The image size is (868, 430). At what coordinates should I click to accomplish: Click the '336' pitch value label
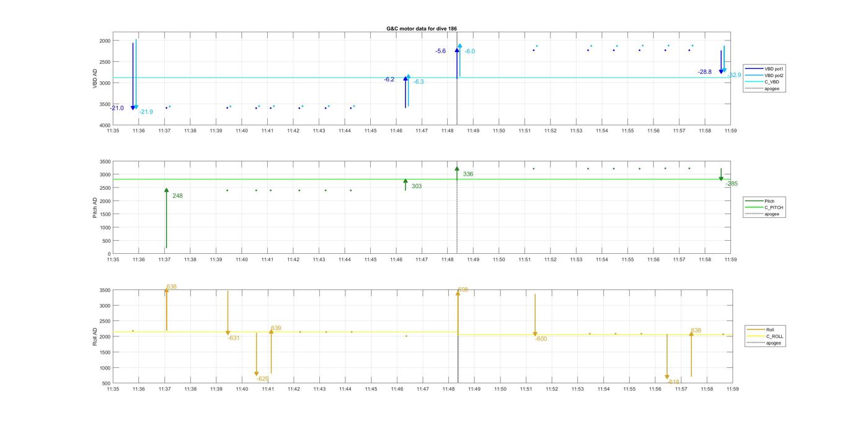coord(468,174)
